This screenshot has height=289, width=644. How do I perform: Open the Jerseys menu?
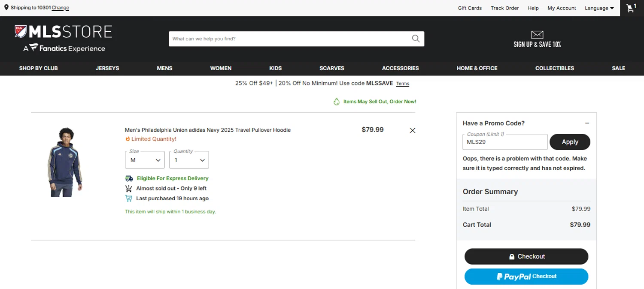coord(107,68)
